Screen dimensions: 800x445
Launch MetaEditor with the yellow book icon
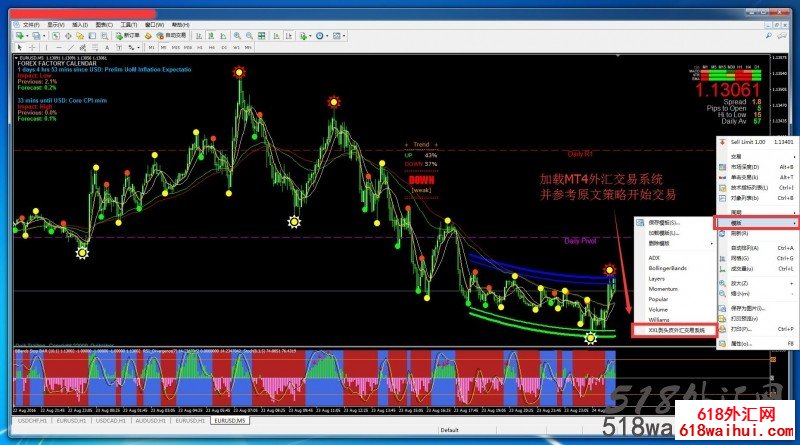pos(148,36)
